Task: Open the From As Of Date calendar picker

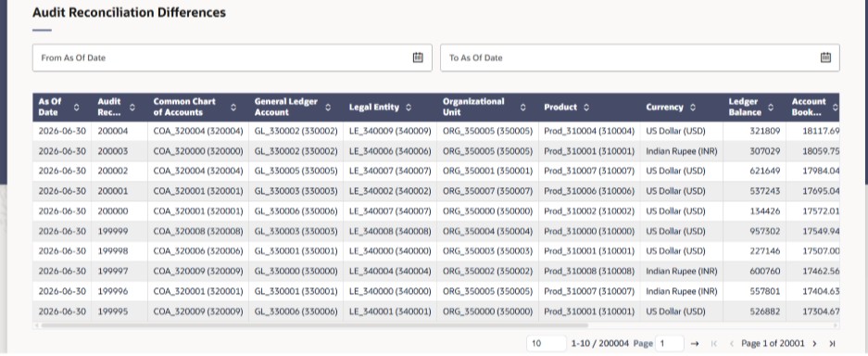Action: click(x=418, y=57)
